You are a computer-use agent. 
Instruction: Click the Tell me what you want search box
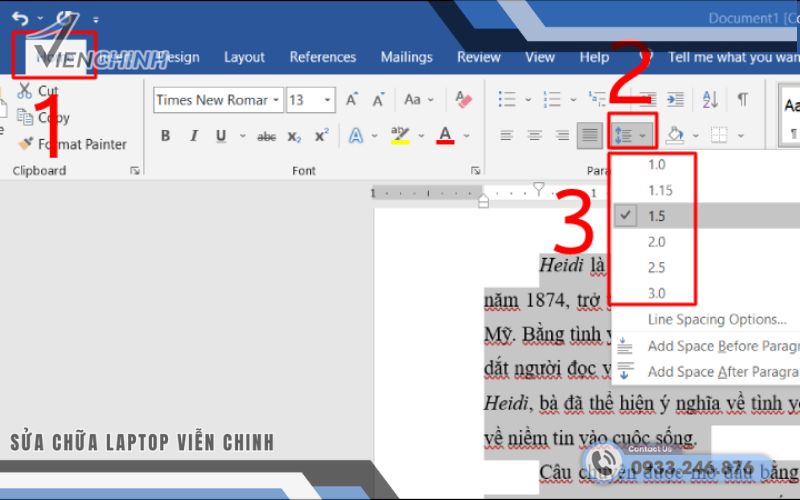(734, 57)
